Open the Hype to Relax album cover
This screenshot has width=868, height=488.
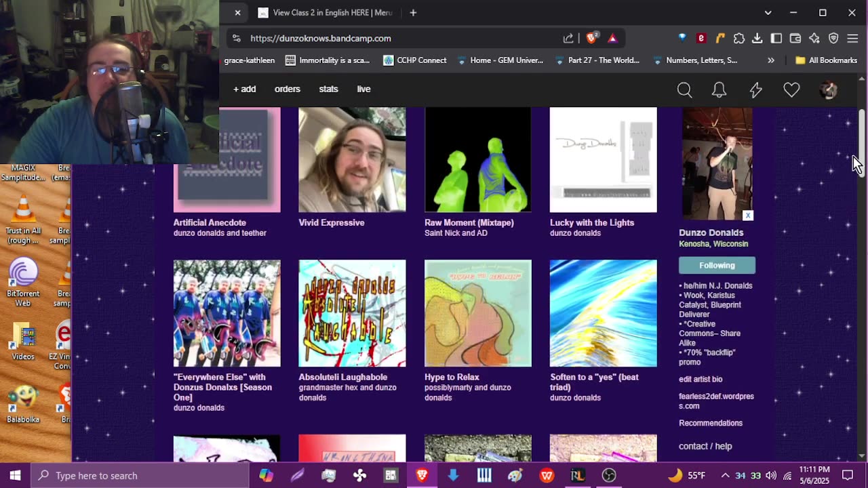(x=477, y=313)
